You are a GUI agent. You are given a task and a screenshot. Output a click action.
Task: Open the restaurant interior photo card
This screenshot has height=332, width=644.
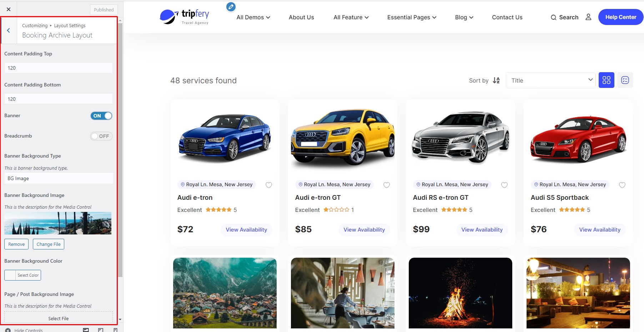point(343,293)
